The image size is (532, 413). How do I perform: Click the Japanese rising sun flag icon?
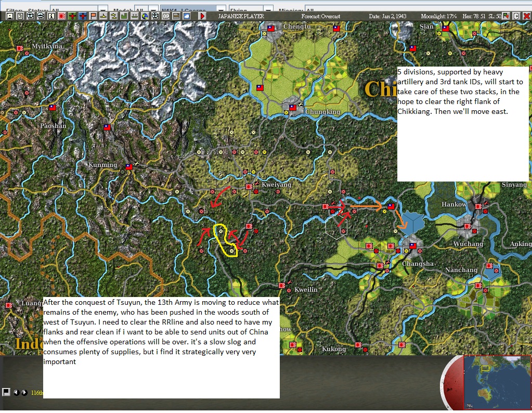pos(62,16)
